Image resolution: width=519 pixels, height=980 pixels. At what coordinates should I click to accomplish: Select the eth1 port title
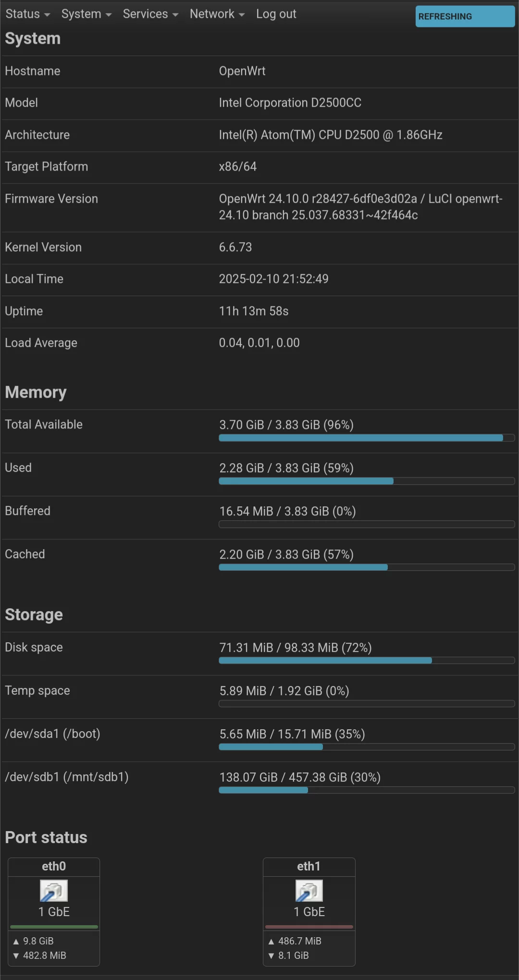click(x=309, y=866)
